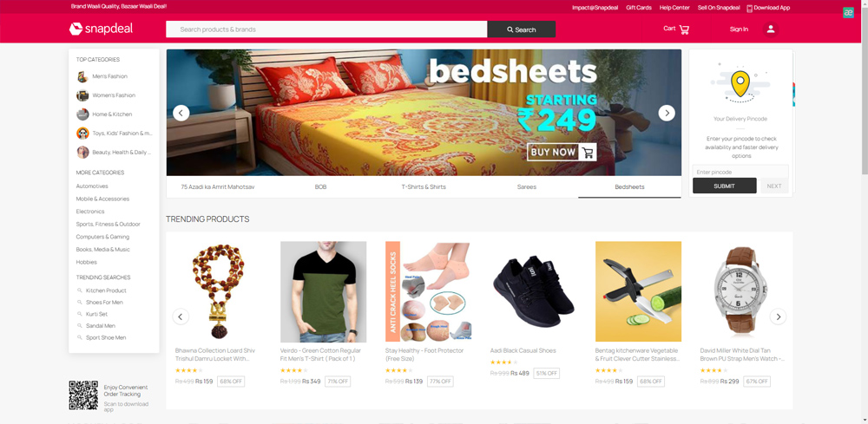The height and width of the screenshot is (424, 868).
Task: Click the user profile avatar icon
Action: (x=771, y=29)
